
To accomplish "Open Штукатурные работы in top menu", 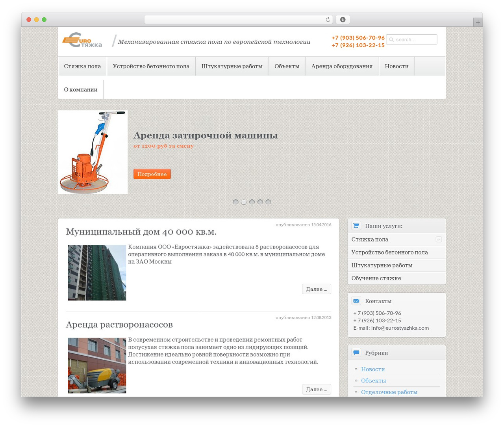I will tap(232, 66).
